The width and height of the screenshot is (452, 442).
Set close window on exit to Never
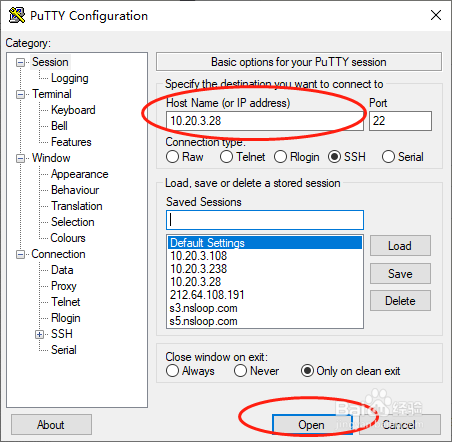click(x=240, y=371)
